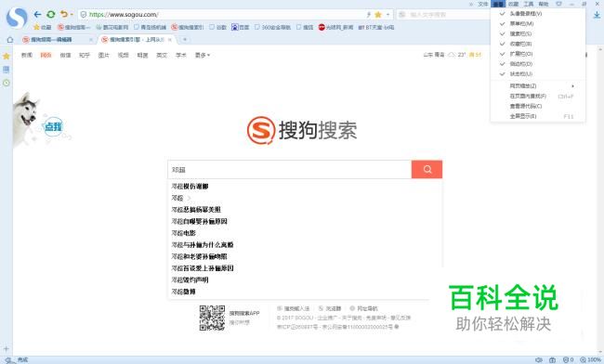The height and width of the screenshot is (364, 604).
Task: Choose 全屏显示 F11 from menu
Action: 538,116
